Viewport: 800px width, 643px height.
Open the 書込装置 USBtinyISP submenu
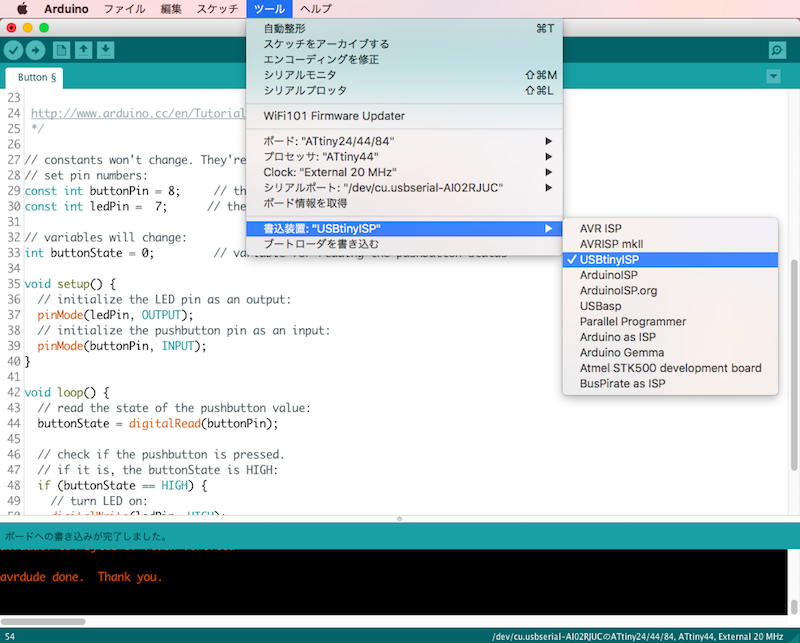coord(404,229)
